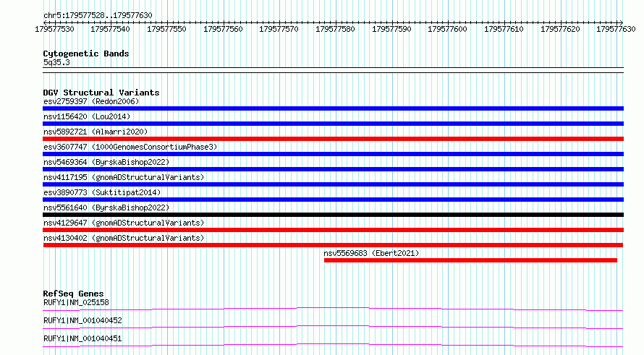Screen dimensions: 644x355
Task: Click the blue bar for nsv1156420
Action: pyautogui.click(x=333, y=124)
